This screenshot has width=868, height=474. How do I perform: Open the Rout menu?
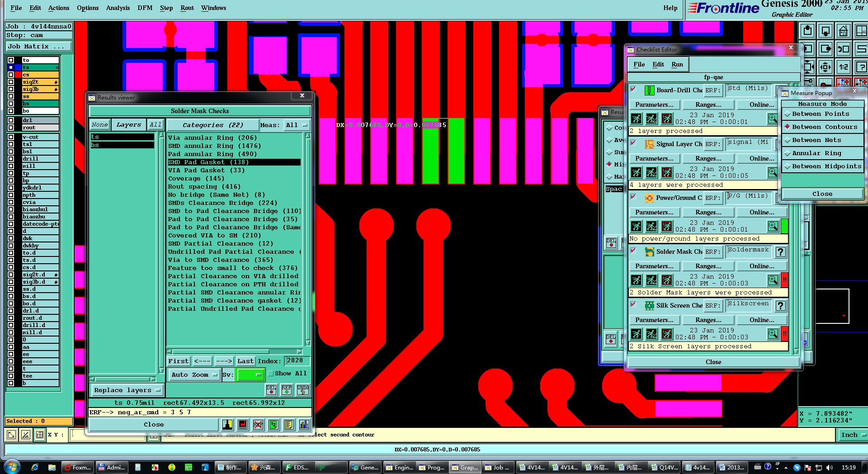point(187,8)
